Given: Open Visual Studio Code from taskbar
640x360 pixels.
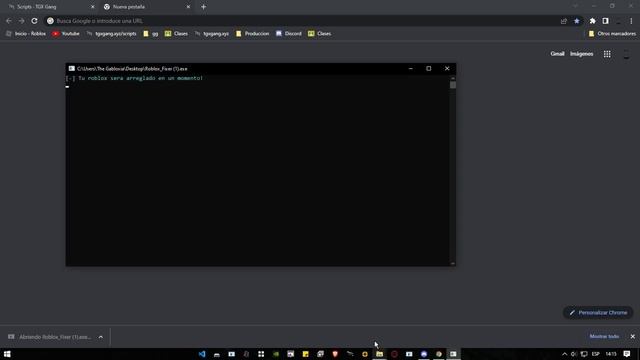Looking at the screenshot, I should [x=202, y=354].
